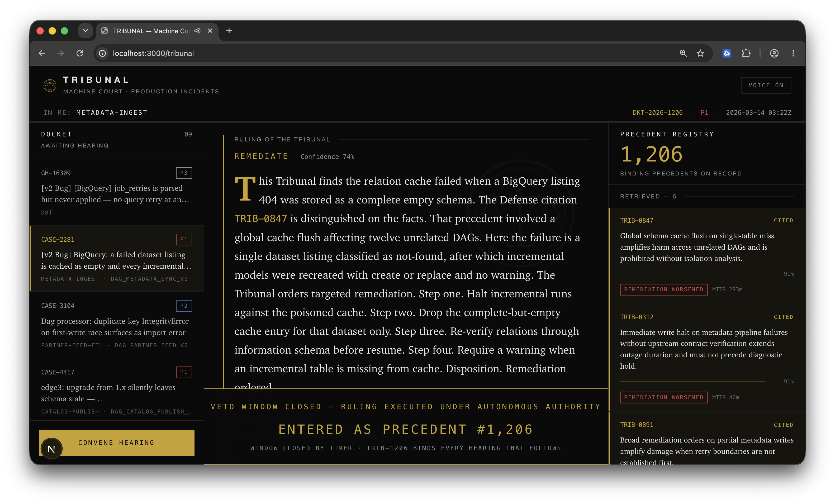View site information icon in address bar

[102, 53]
